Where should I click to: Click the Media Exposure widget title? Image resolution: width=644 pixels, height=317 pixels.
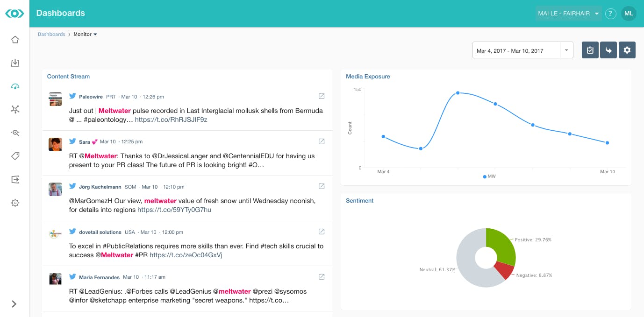[368, 76]
